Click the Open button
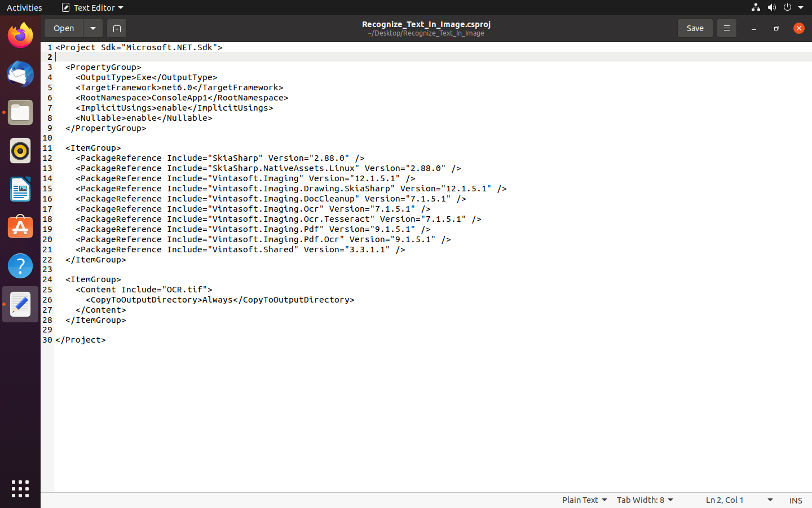This screenshot has width=812, height=508. coord(64,28)
